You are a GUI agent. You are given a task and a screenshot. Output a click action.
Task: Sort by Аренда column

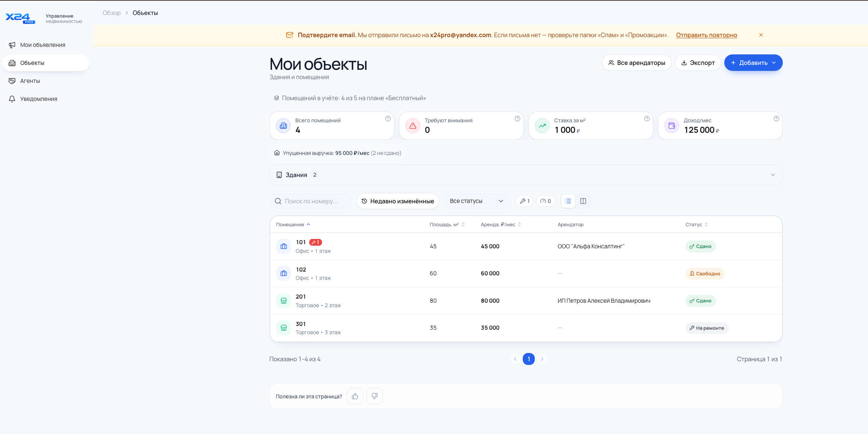click(x=501, y=224)
